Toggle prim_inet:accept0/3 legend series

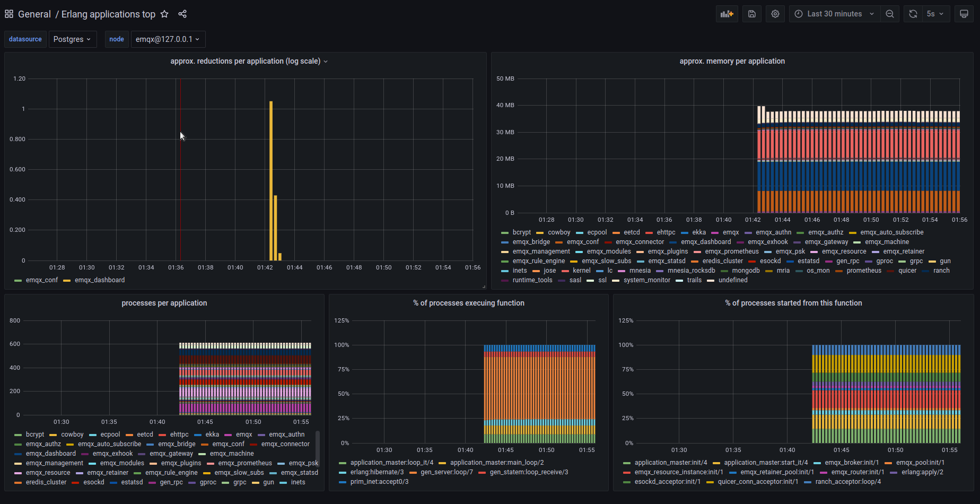(x=380, y=482)
